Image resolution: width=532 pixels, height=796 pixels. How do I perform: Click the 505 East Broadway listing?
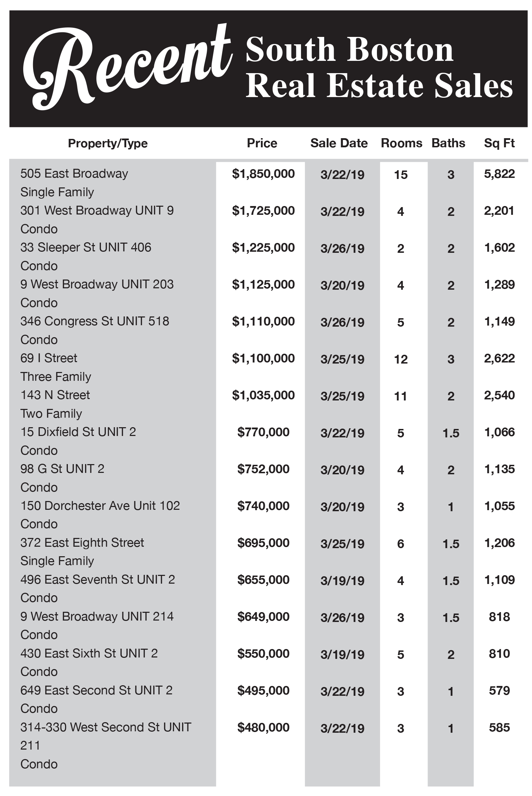74,174
